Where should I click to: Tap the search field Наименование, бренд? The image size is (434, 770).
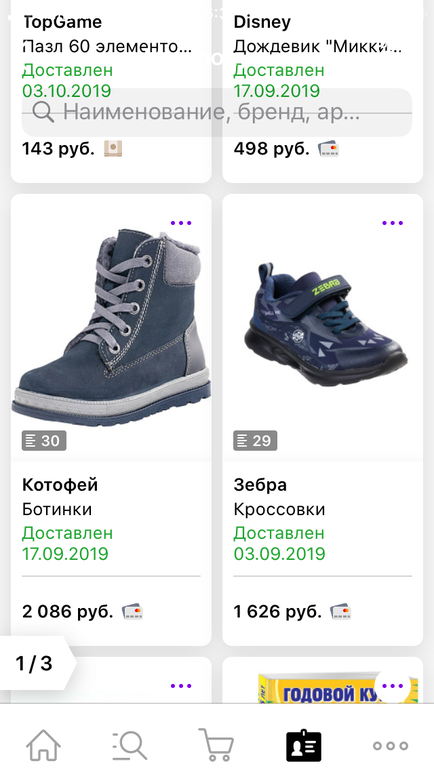click(217, 112)
